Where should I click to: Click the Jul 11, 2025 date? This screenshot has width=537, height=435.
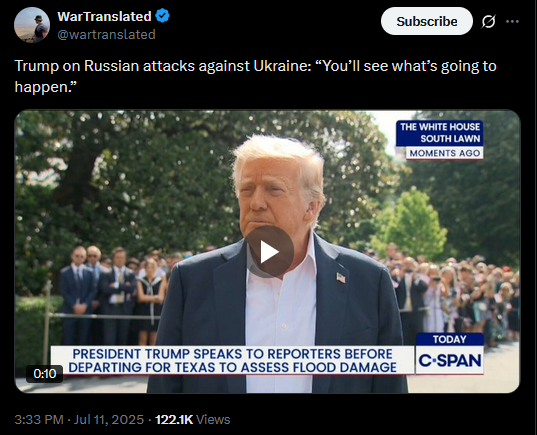[109, 420]
